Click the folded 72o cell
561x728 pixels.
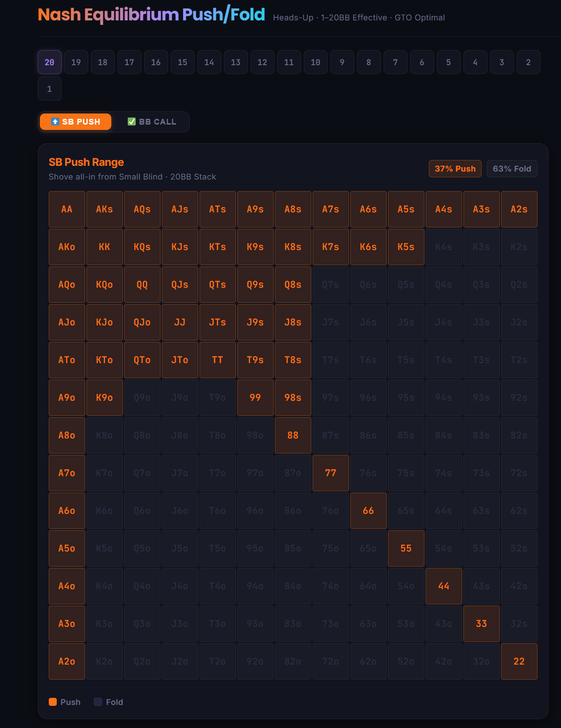click(331, 661)
